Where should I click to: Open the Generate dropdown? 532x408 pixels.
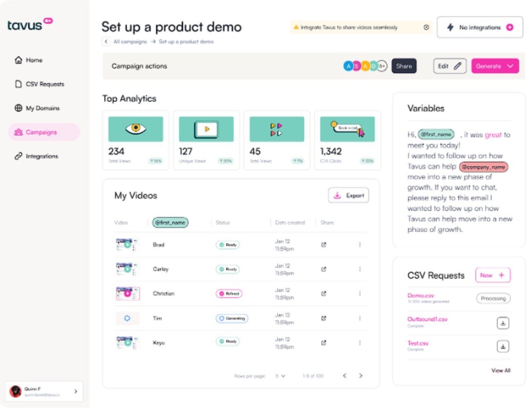click(x=495, y=66)
